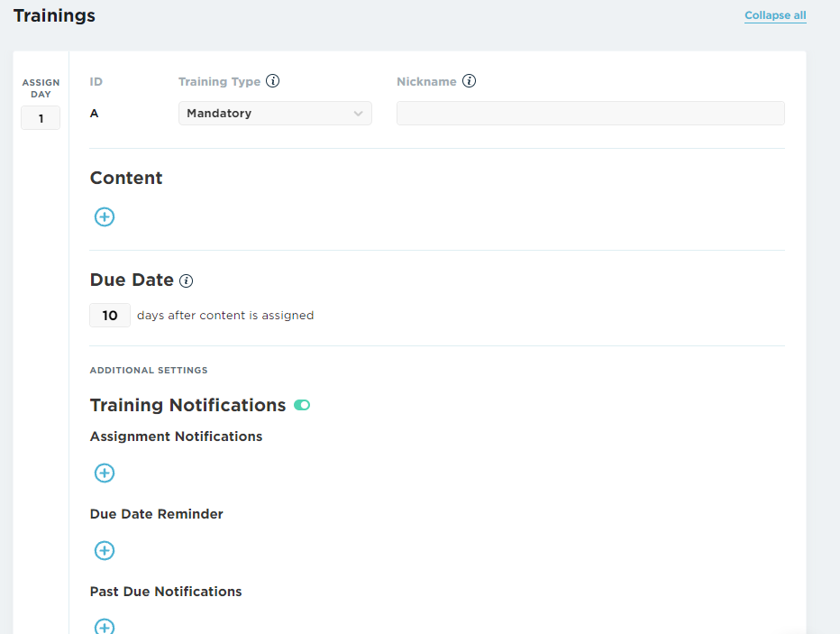Add content with the plus icon under Content

(x=105, y=217)
